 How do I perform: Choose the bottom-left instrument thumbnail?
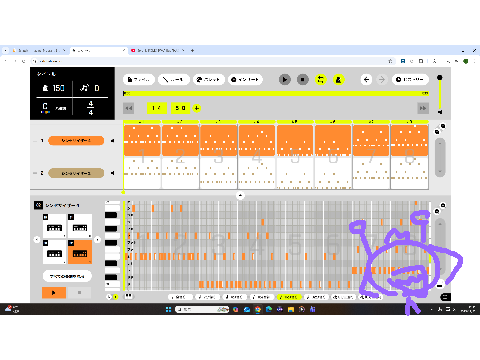pos(54,252)
